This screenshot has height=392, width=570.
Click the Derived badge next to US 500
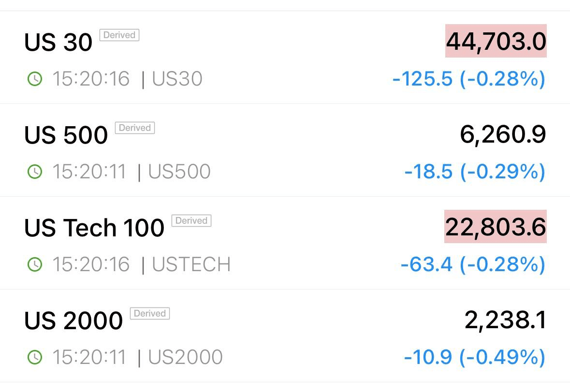click(x=135, y=128)
